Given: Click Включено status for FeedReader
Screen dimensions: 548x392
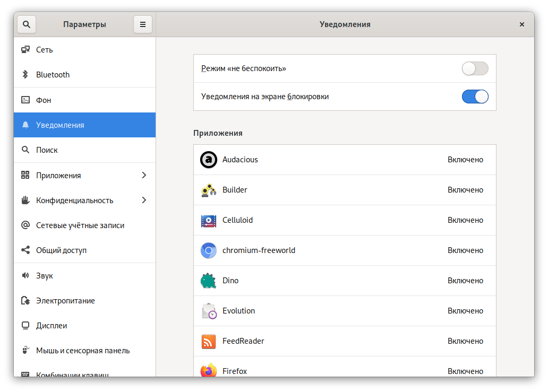Looking at the screenshot, I should (465, 341).
